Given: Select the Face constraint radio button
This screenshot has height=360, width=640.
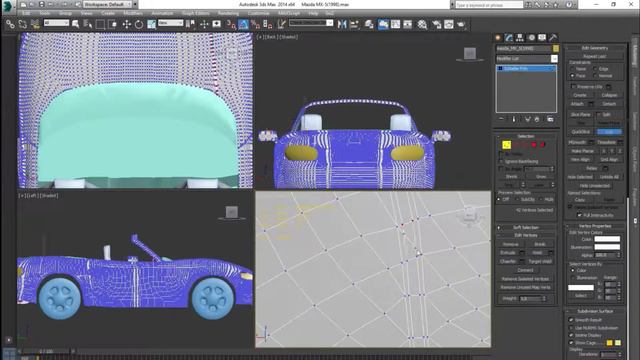Looking at the screenshot, I should pos(572,76).
